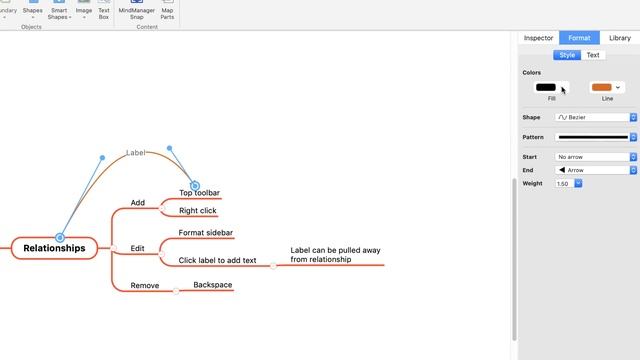Click the sidebar vertical scrollbar

(x=514, y=259)
